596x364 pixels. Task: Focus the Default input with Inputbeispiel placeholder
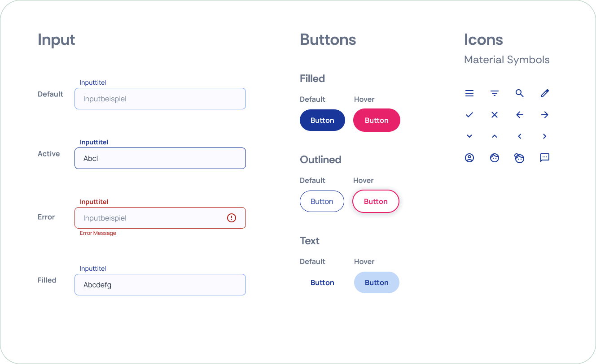[160, 99]
